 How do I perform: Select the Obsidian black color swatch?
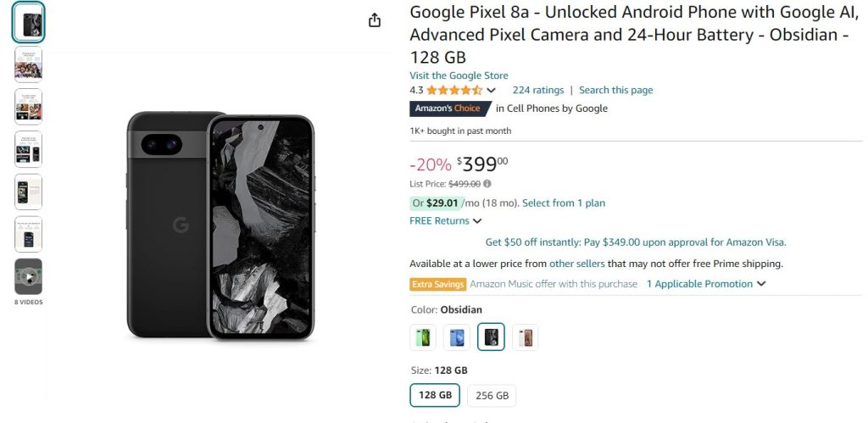pyautogui.click(x=491, y=337)
